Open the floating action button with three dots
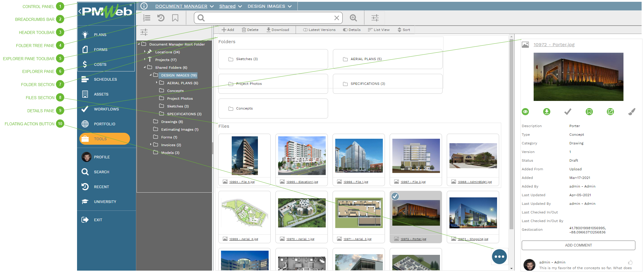Viewport: 644px width, 273px height. [x=499, y=257]
